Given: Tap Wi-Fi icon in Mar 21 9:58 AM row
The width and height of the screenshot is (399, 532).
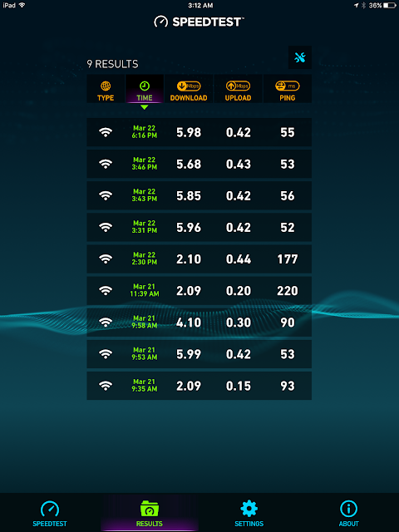Looking at the screenshot, I should [106, 323].
